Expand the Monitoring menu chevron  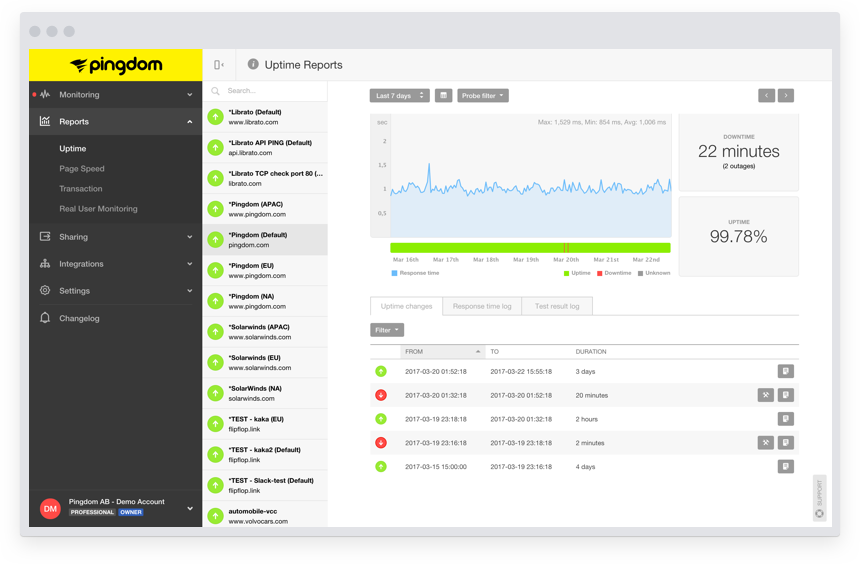[190, 94]
